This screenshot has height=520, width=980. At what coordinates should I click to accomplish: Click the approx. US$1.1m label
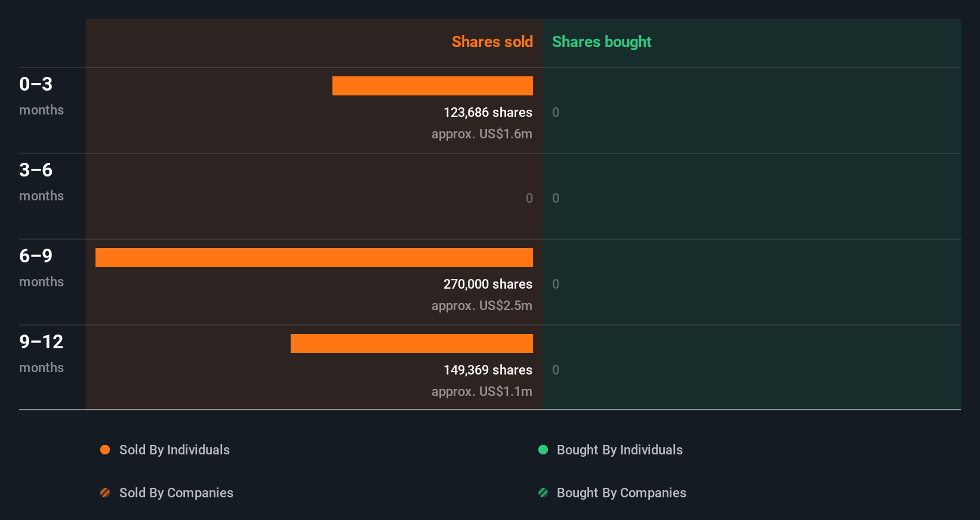482,391
